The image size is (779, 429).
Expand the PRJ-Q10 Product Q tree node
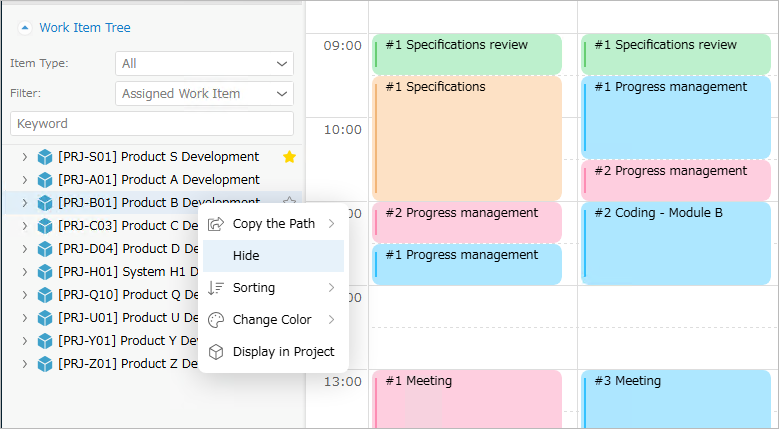point(24,295)
